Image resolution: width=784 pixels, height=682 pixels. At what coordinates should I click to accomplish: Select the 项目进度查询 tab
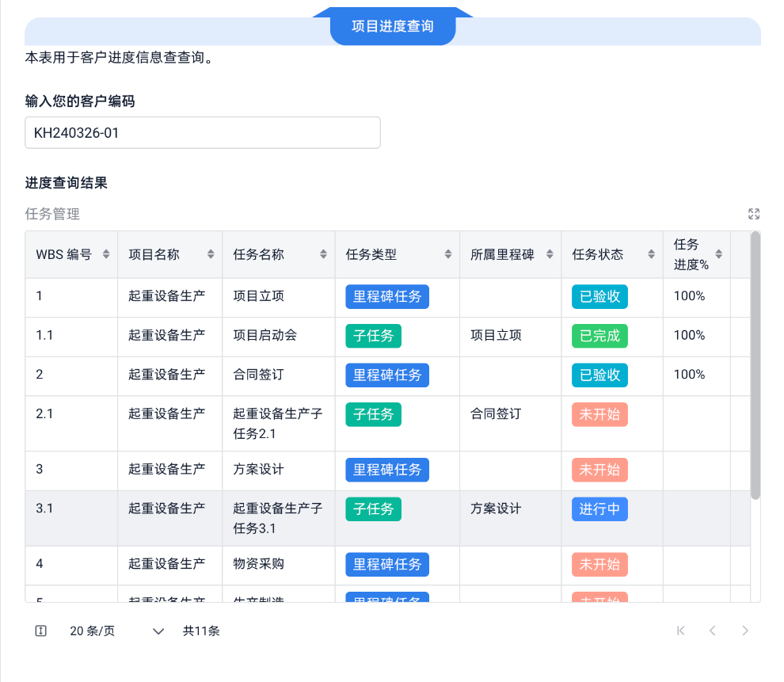[x=393, y=26]
